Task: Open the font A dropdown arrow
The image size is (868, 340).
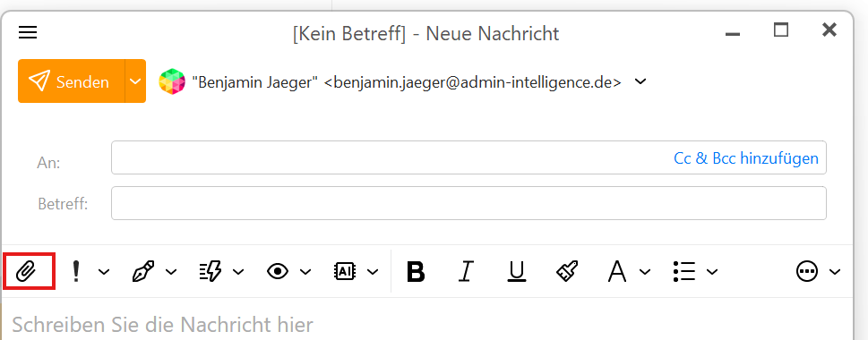Action: [645, 271]
